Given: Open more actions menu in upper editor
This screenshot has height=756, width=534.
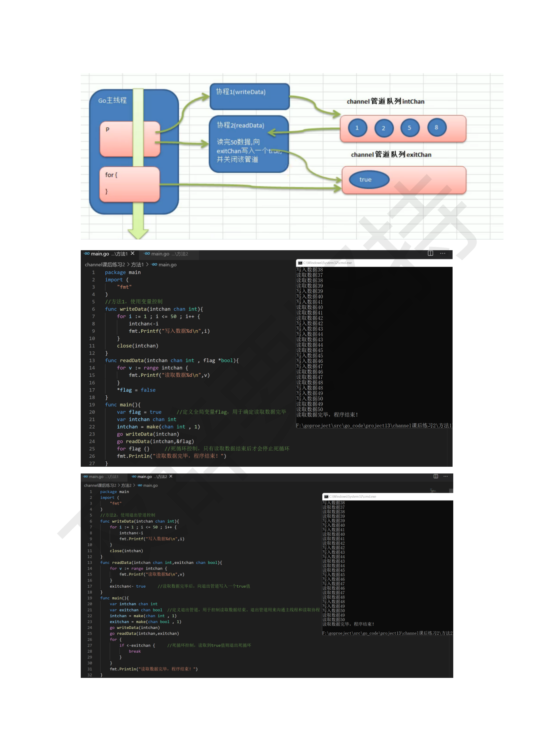Looking at the screenshot, I should coord(442,253).
